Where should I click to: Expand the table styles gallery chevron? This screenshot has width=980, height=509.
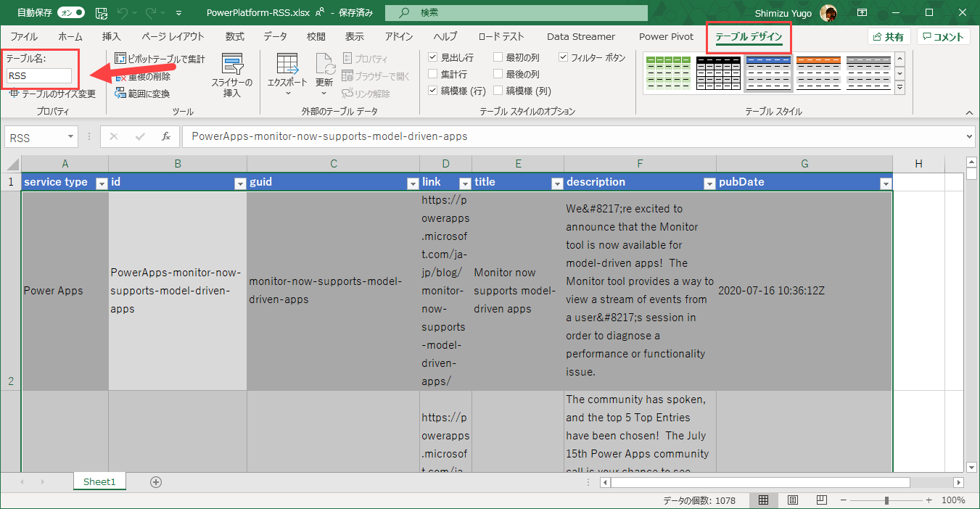click(899, 87)
